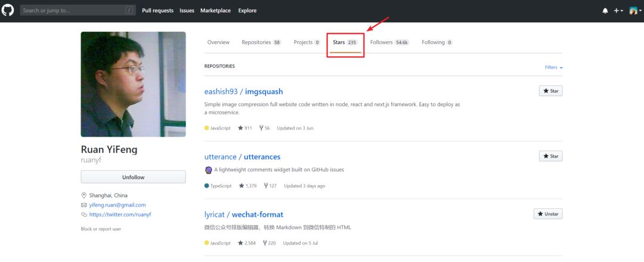The width and height of the screenshot is (644, 262).
Task: Focus the Search or jump to field
Action: (78, 10)
